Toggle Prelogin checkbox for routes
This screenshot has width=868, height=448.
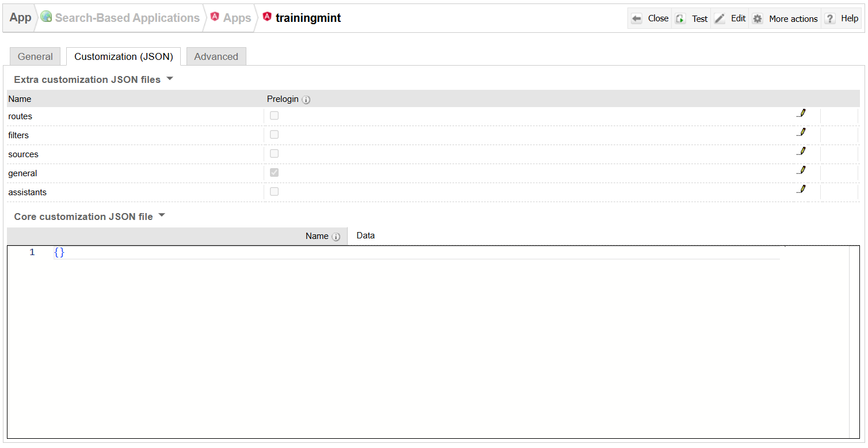(275, 115)
